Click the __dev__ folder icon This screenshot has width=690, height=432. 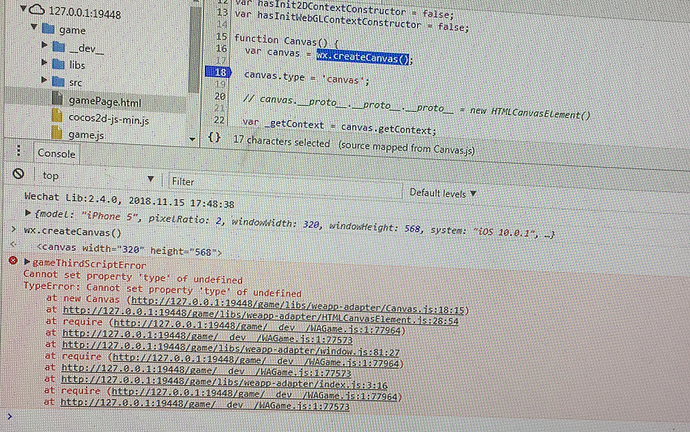click(59, 46)
